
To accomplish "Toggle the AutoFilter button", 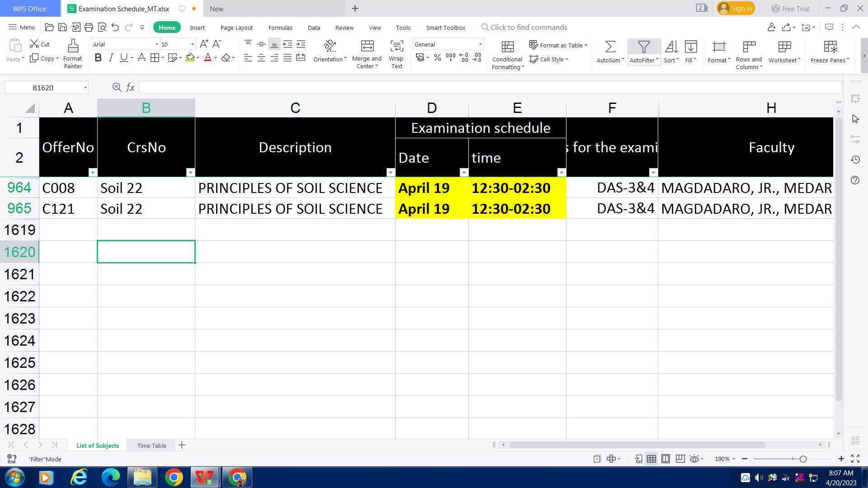I will [643, 47].
